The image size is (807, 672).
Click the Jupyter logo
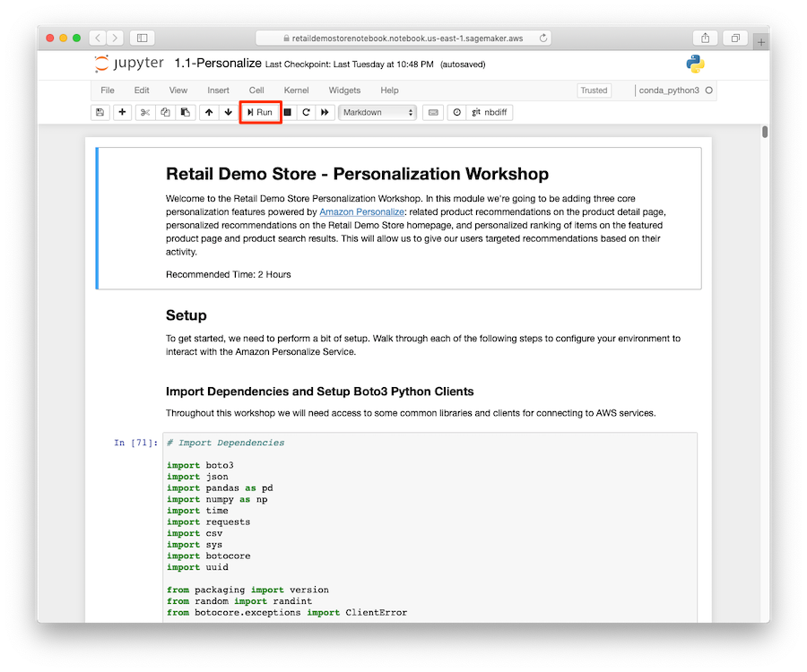pos(129,64)
